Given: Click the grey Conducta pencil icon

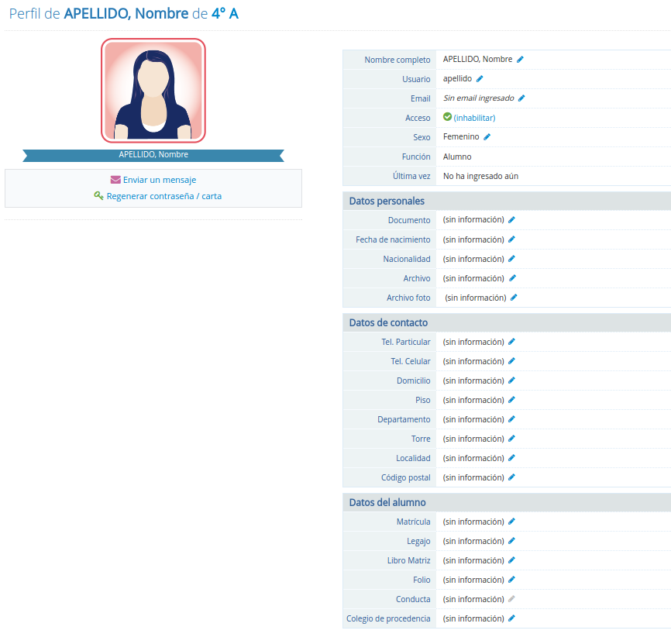Looking at the screenshot, I should point(511,599).
